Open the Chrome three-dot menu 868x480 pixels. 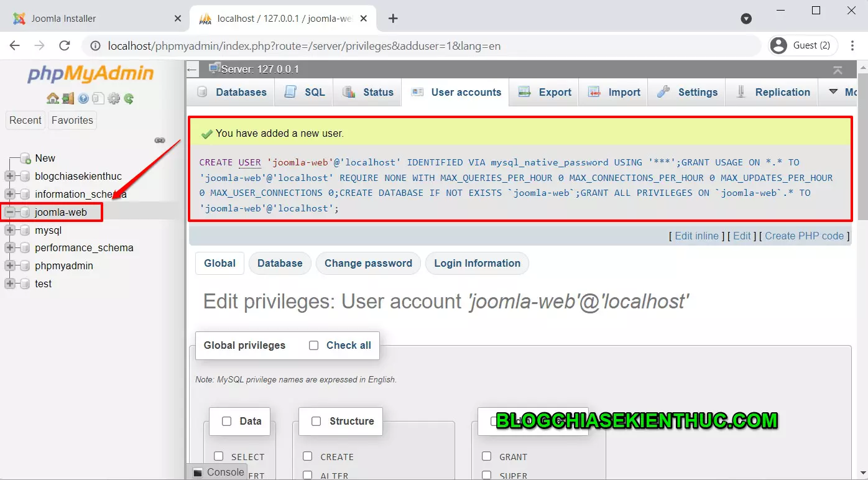[851, 45]
